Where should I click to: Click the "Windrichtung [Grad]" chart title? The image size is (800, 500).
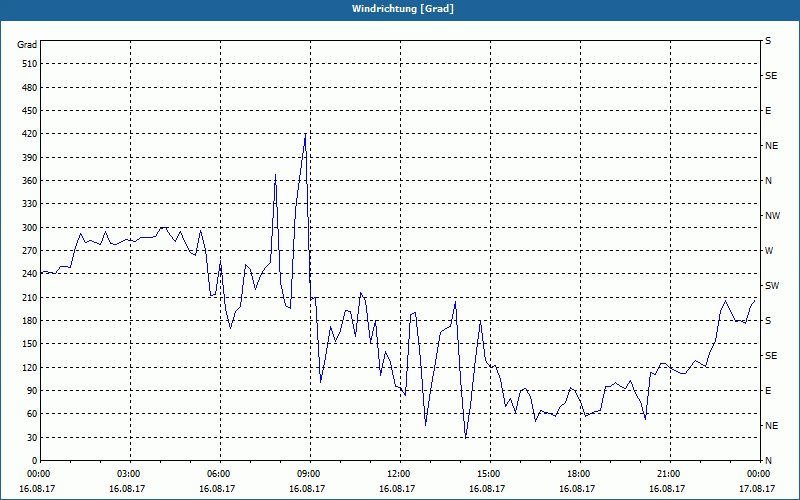tap(403, 9)
